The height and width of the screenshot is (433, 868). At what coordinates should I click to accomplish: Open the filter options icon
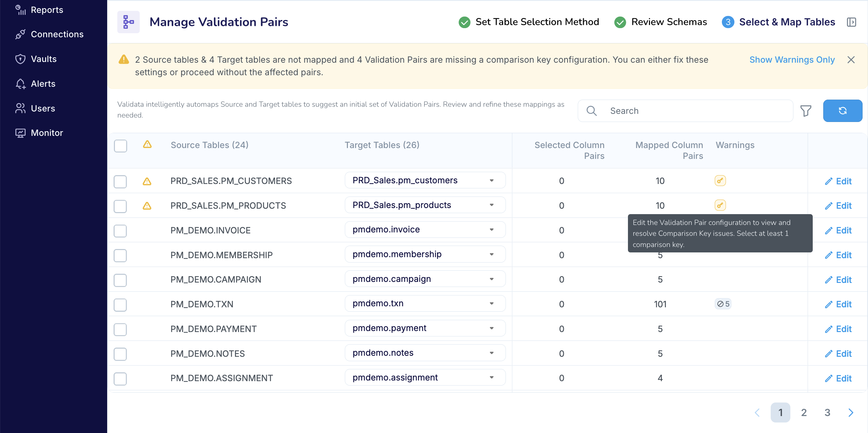(x=806, y=110)
